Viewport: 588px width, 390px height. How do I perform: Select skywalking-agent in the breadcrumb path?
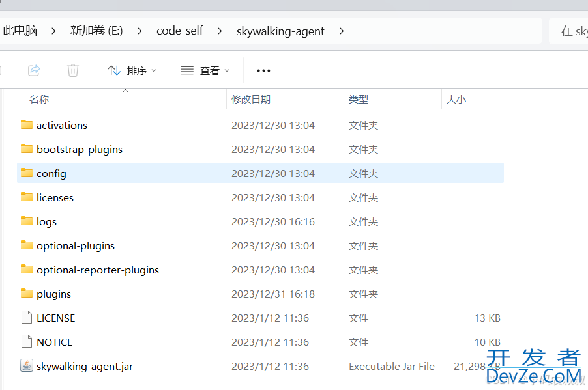pos(280,31)
